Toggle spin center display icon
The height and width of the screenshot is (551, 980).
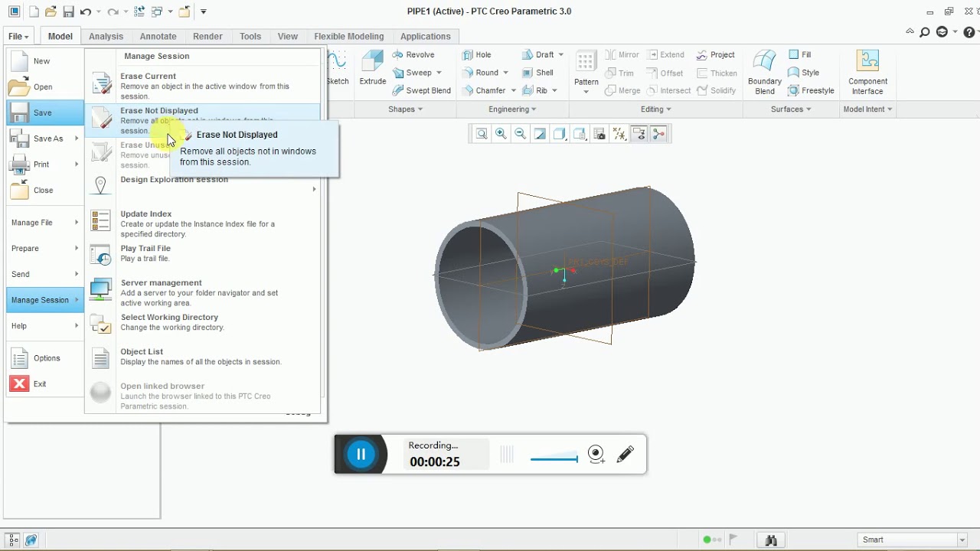click(x=658, y=134)
